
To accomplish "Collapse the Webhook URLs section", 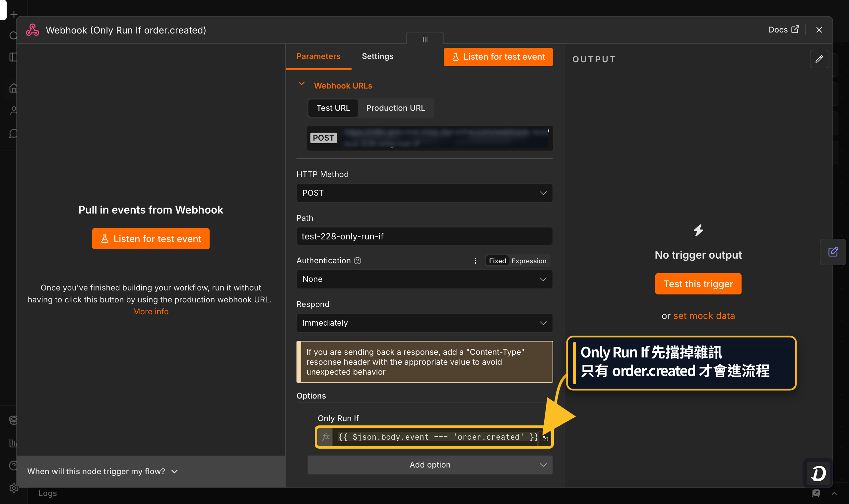I will 301,84.
